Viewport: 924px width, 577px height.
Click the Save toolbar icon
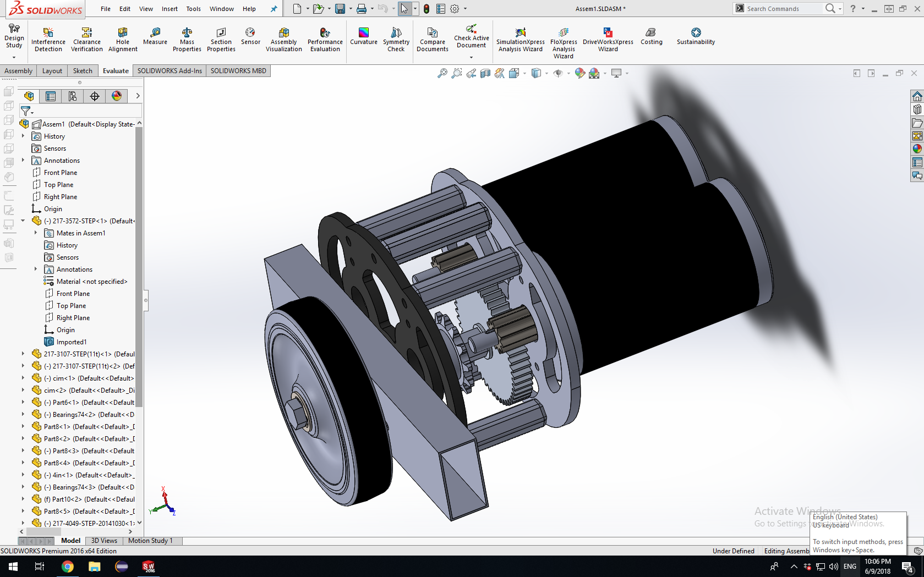coord(340,9)
